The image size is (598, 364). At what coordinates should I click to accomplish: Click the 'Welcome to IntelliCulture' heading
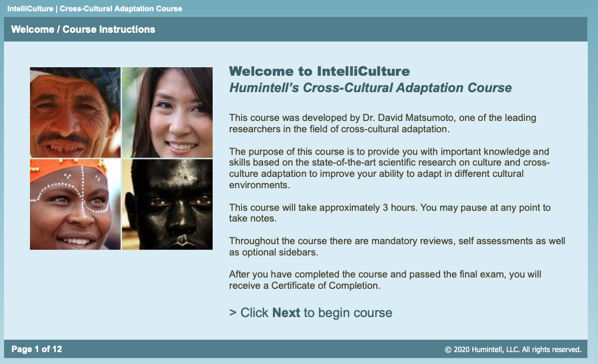click(x=319, y=71)
